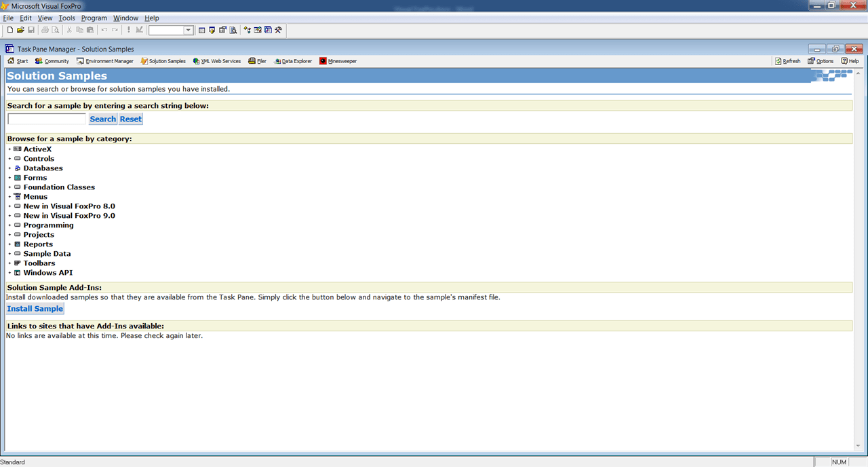Image resolution: width=868 pixels, height=467 pixels.
Task: Expand the Foundation Classes category
Action: coord(10,187)
